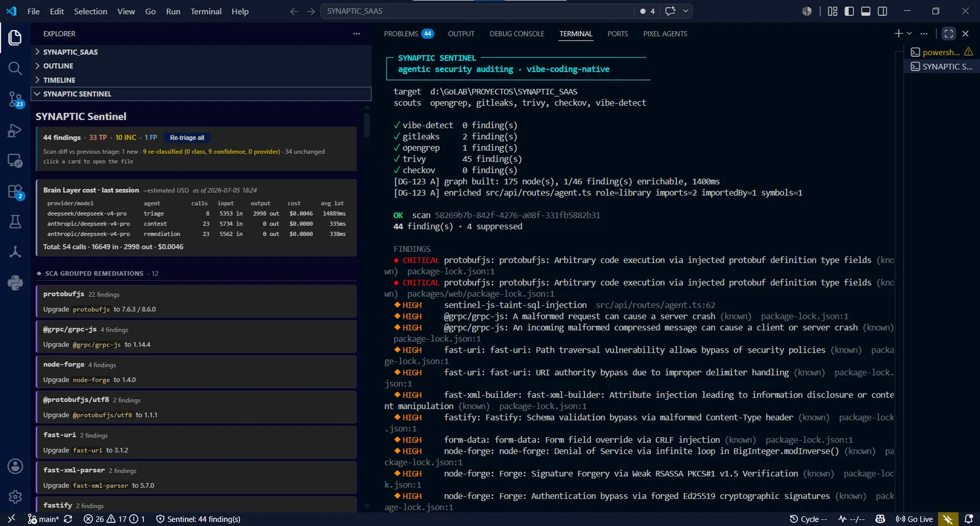980x526 pixels.
Task: Collapse the SYNAPTIC SENTINEL section
Action: coord(202,94)
